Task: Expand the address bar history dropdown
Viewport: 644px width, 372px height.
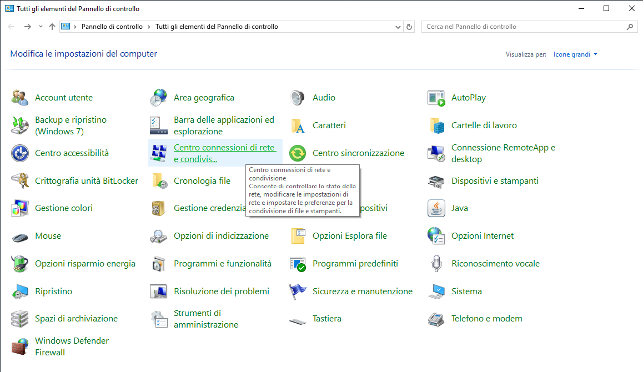Action: (398, 27)
